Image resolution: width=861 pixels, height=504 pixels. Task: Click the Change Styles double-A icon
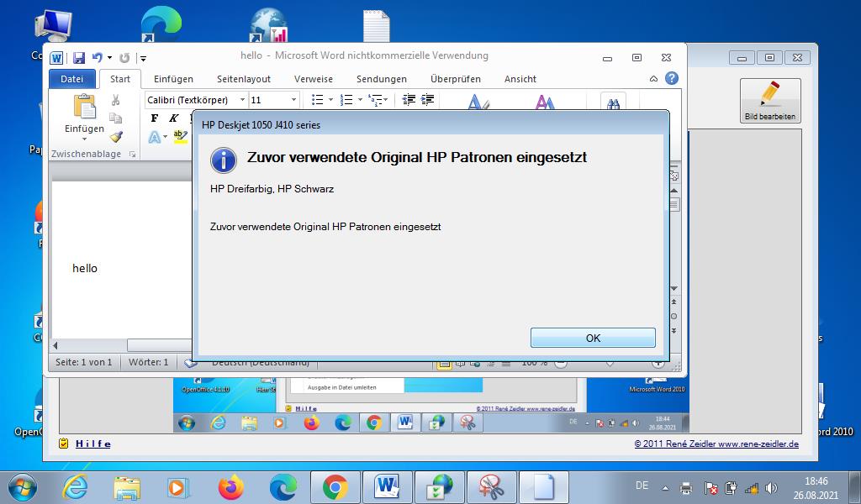pos(545,102)
